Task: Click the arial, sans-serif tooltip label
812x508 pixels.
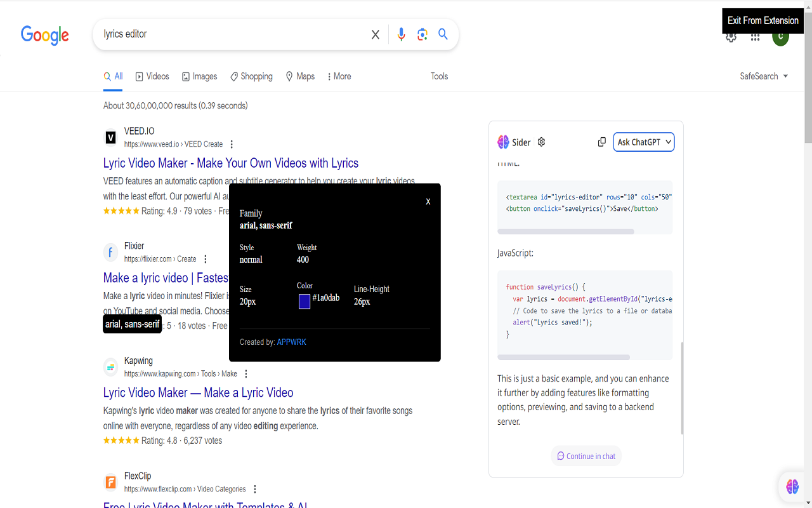Action: [132, 324]
